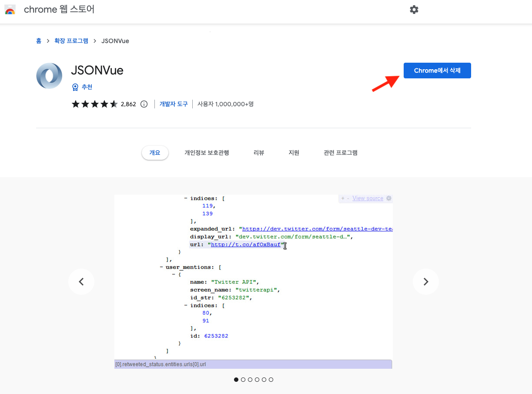Click the Chrome에서 삭제 button
This screenshot has width=532, height=394.
click(437, 71)
